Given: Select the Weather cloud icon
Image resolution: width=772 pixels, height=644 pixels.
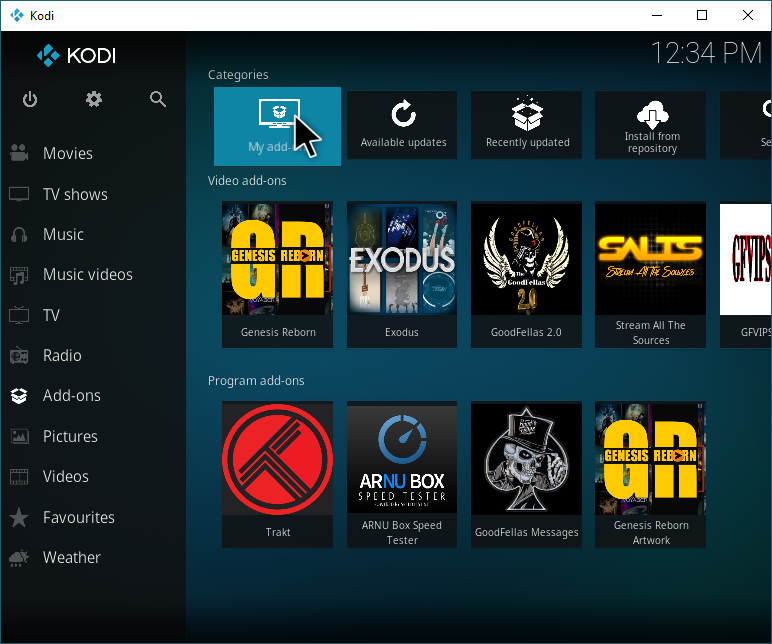Looking at the screenshot, I should (x=19, y=558).
